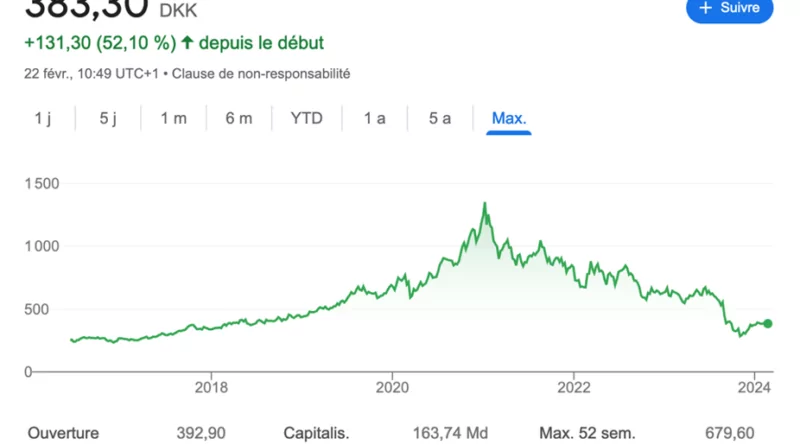800x445 pixels.
Task: Click the 2018 label on the x-axis
Action: (211, 388)
